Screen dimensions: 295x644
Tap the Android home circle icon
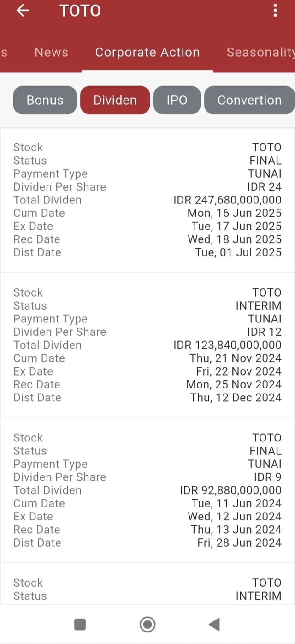147,625
